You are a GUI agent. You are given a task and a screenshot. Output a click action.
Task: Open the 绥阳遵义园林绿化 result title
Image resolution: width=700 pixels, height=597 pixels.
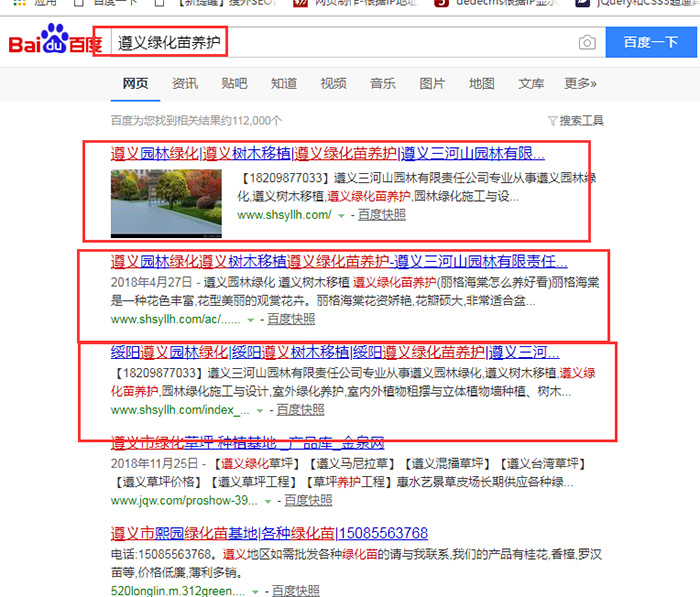(x=334, y=352)
